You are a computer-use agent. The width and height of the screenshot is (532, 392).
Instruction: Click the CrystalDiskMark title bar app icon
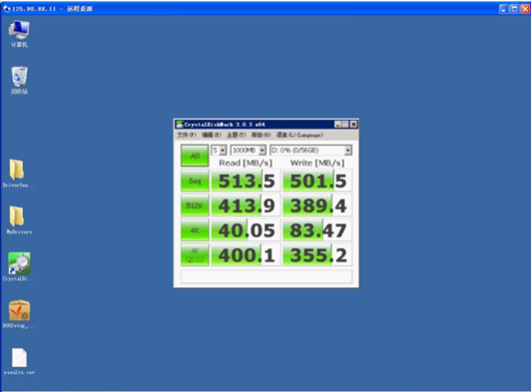tap(180, 125)
